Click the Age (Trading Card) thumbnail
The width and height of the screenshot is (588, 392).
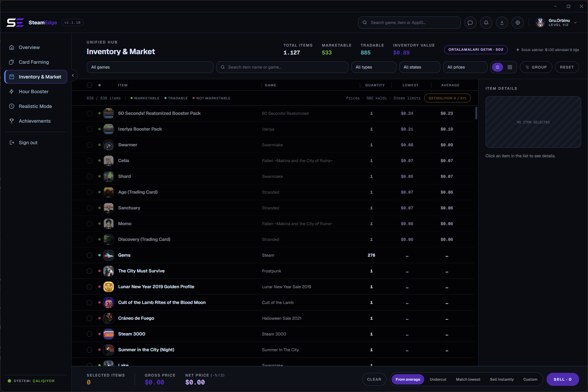(109, 192)
